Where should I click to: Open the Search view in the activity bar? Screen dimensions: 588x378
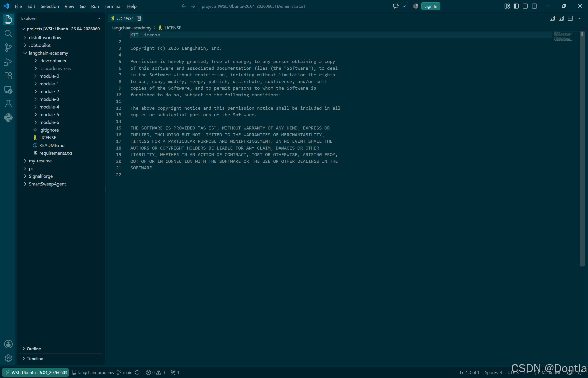click(x=8, y=33)
